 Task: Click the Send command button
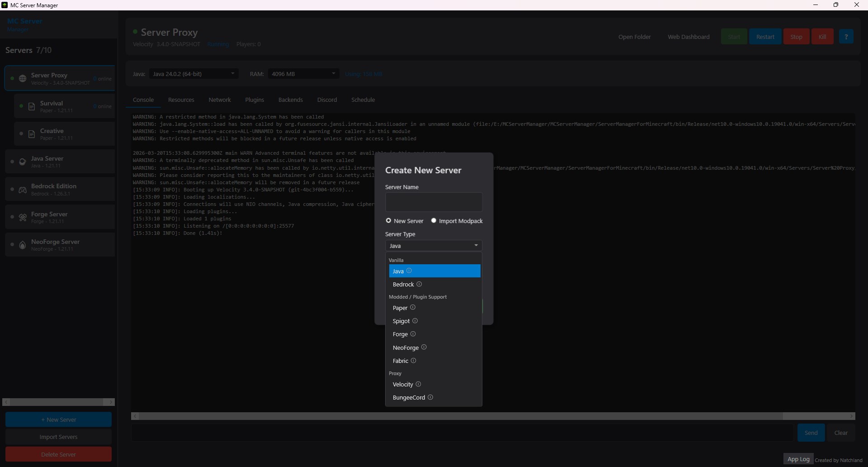(x=811, y=433)
